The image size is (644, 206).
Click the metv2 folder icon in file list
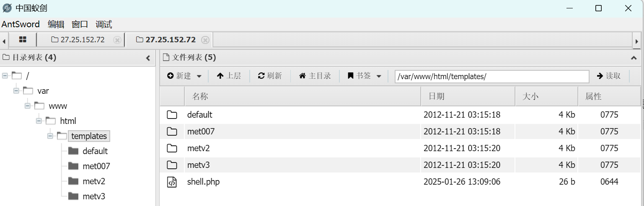click(x=172, y=148)
